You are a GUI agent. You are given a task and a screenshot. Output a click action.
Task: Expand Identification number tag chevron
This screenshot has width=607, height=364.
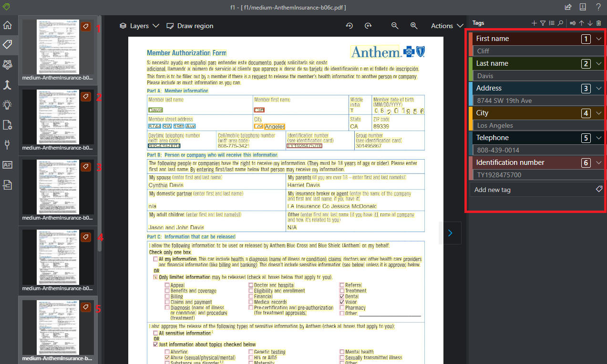[599, 162]
